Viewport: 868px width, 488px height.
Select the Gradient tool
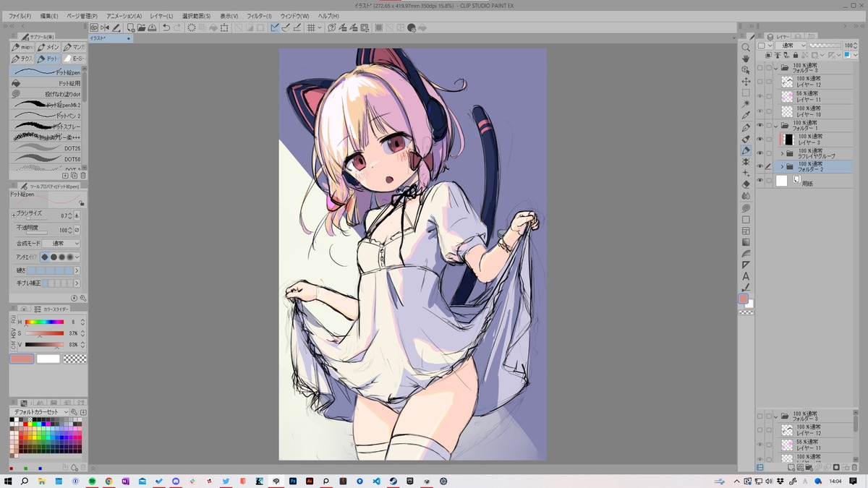[x=746, y=242]
